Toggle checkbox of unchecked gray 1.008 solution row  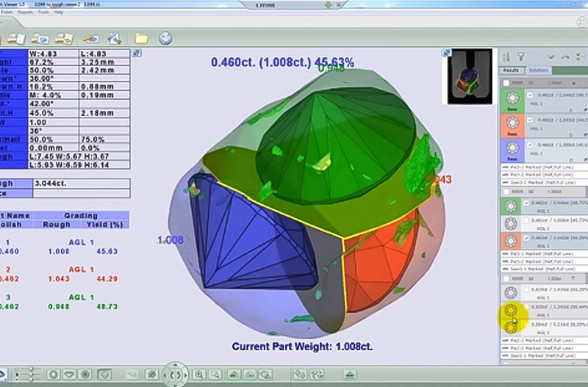click(x=526, y=220)
